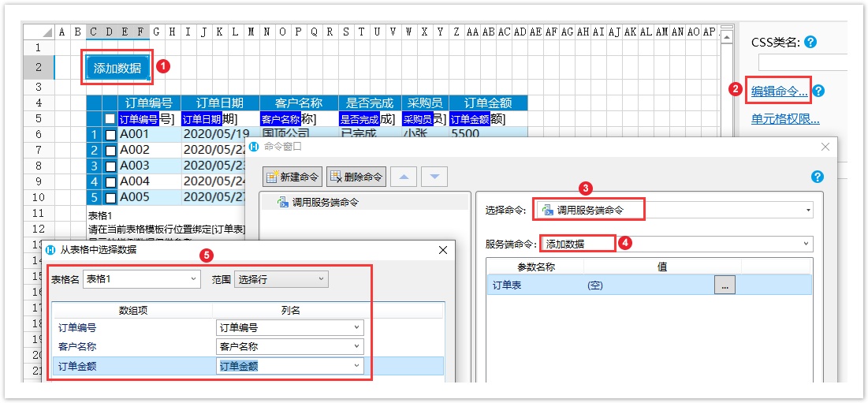Check the checkbox for order A002
Viewport: 868px width, 403px height.
[110, 150]
